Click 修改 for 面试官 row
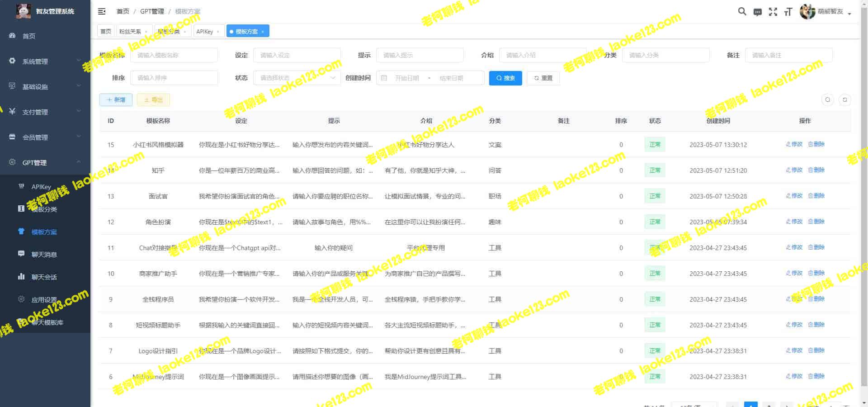Screen dimensions: 868x407 coord(794,196)
